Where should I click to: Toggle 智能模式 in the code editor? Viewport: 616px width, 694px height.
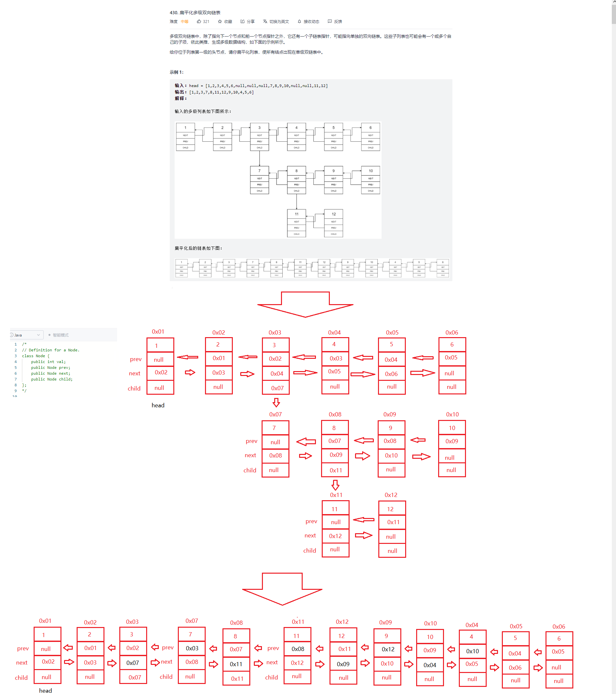tap(60, 335)
